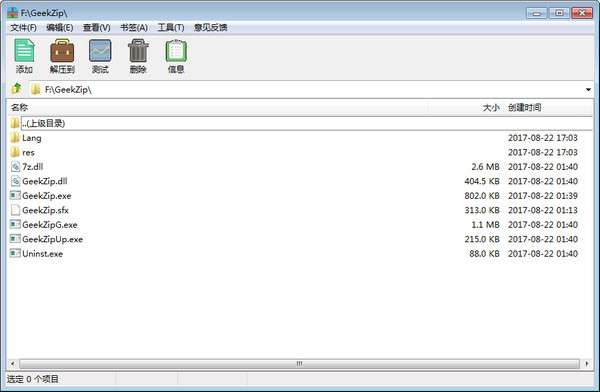Open the 文件(F) menu
Viewport: 600px width, 392px height.
[x=23, y=28]
